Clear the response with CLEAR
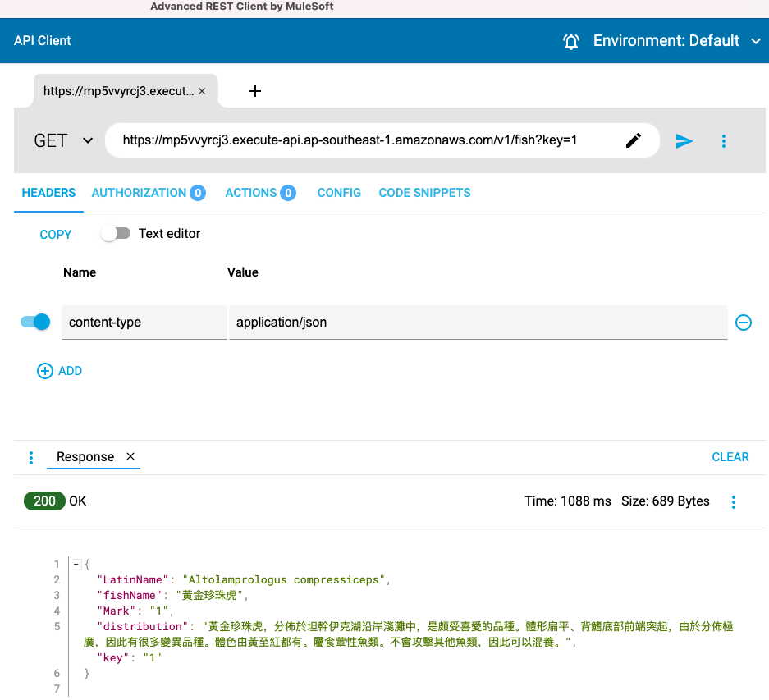Image resolution: width=769 pixels, height=700 pixels. click(730, 457)
